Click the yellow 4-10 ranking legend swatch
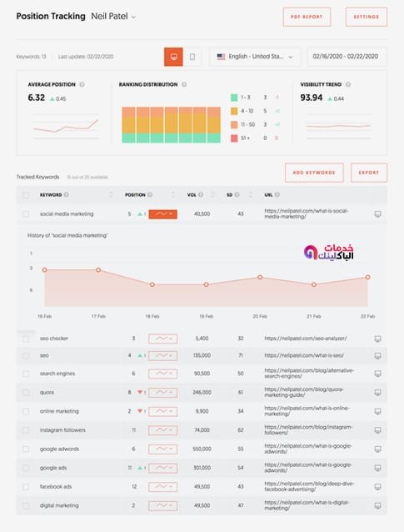404x532 pixels. 234,111
